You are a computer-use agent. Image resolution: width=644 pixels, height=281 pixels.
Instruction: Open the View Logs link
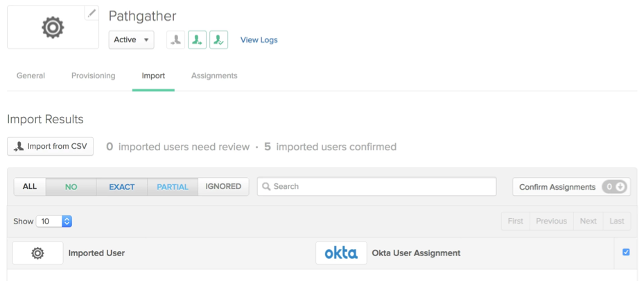[x=259, y=40]
